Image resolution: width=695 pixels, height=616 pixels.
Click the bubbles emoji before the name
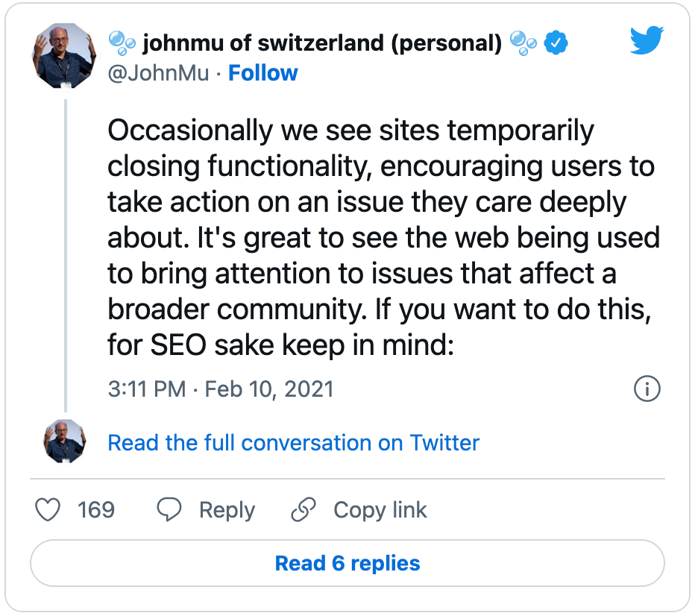pyautogui.click(x=122, y=43)
